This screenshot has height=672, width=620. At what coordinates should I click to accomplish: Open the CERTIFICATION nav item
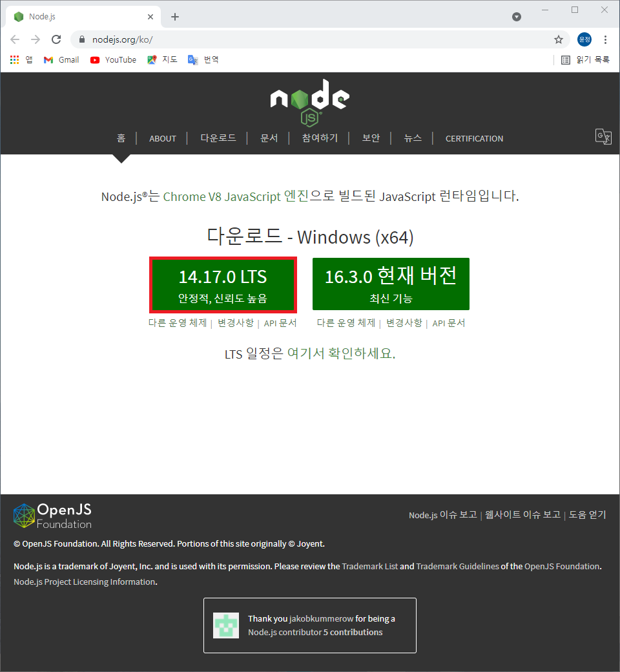tap(474, 138)
